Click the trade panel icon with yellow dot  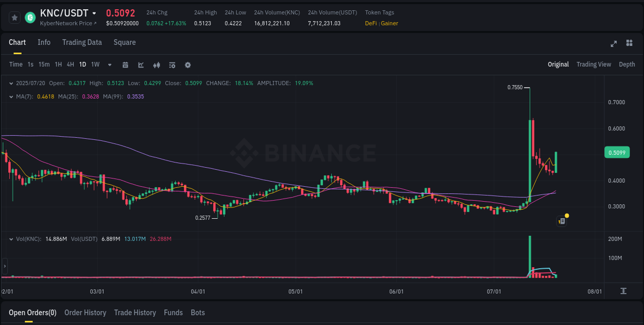coord(562,221)
